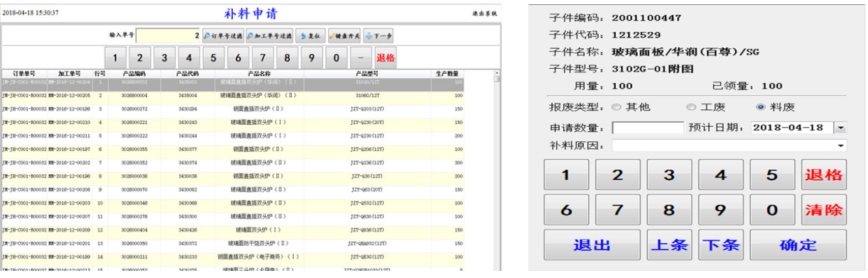Image resolution: width=868 pixels, height=278 pixels.
Task: Click red 退格 beside the 0 and minus keys
Action: [x=386, y=57]
